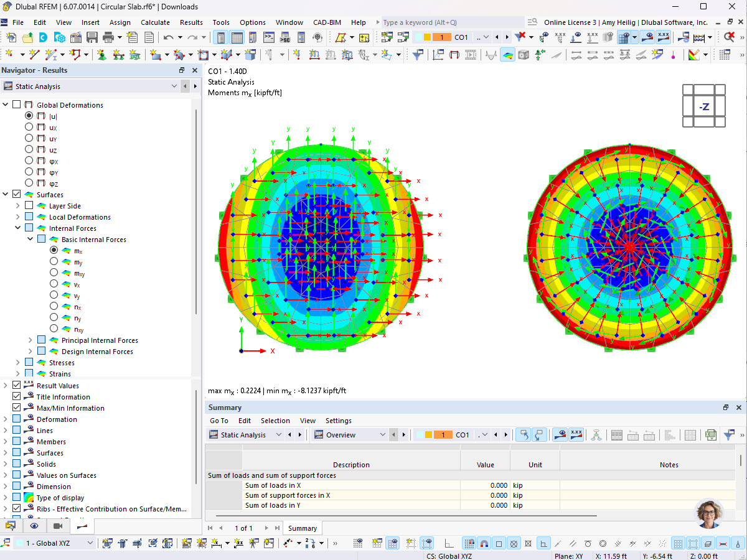Image resolution: width=747 pixels, height=560 pixels.
Task: Open the CAD-BIM menu
Action: [x=327, y=22]
